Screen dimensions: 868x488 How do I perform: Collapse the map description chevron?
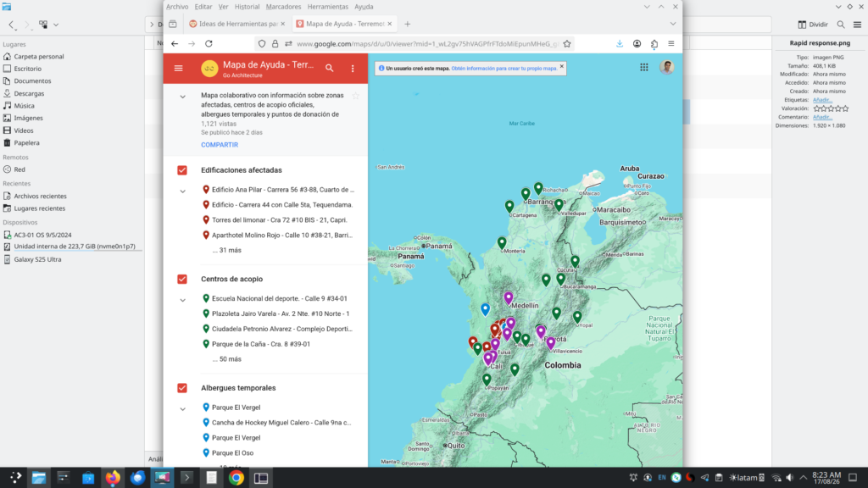pos(183,97)
